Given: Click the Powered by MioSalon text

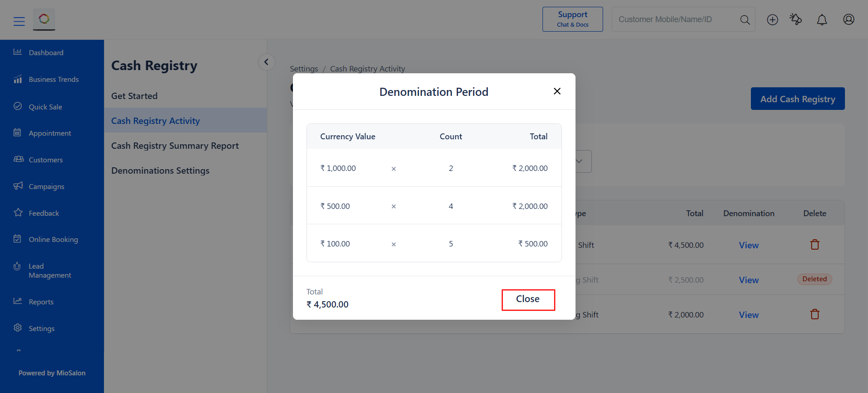Looking at the screenshot, I should 52,373.
